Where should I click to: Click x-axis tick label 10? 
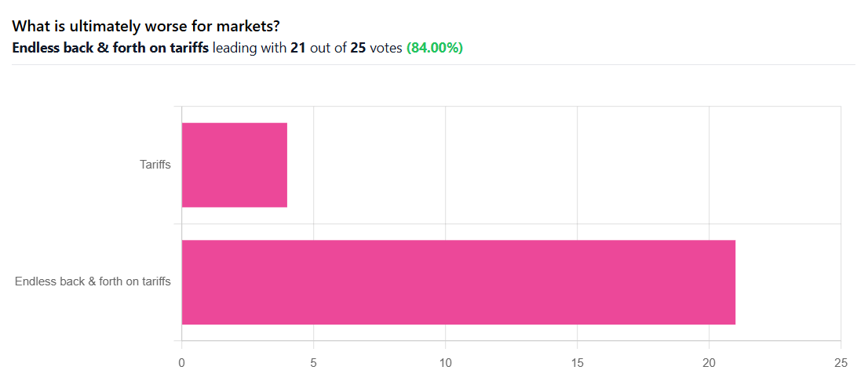click(x=445, y=363)
